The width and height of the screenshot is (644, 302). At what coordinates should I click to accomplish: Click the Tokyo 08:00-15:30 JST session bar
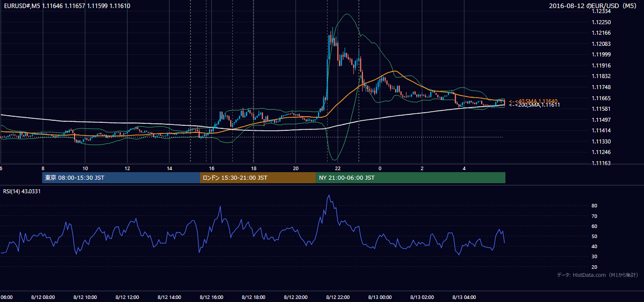[x=121, y=178]
